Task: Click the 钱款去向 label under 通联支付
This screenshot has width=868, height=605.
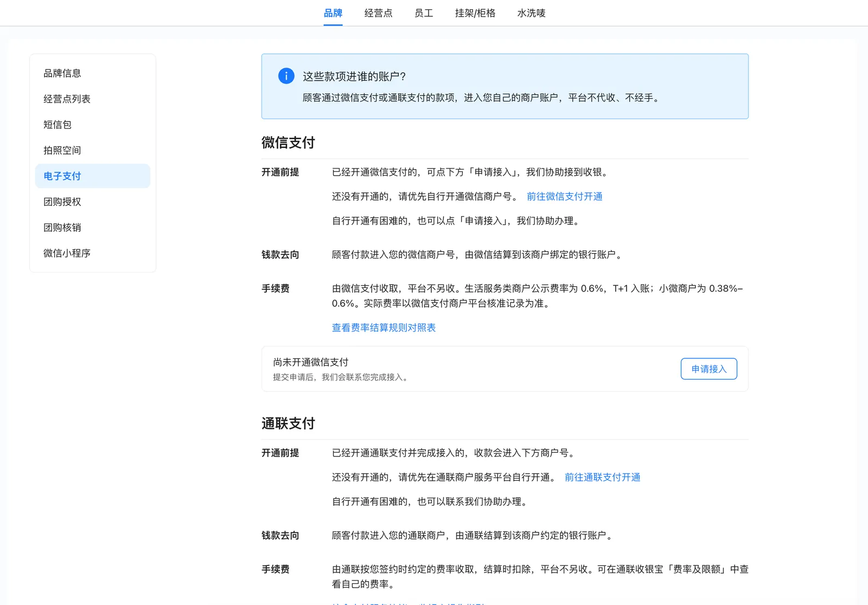Action: click(x=280, y=535)
